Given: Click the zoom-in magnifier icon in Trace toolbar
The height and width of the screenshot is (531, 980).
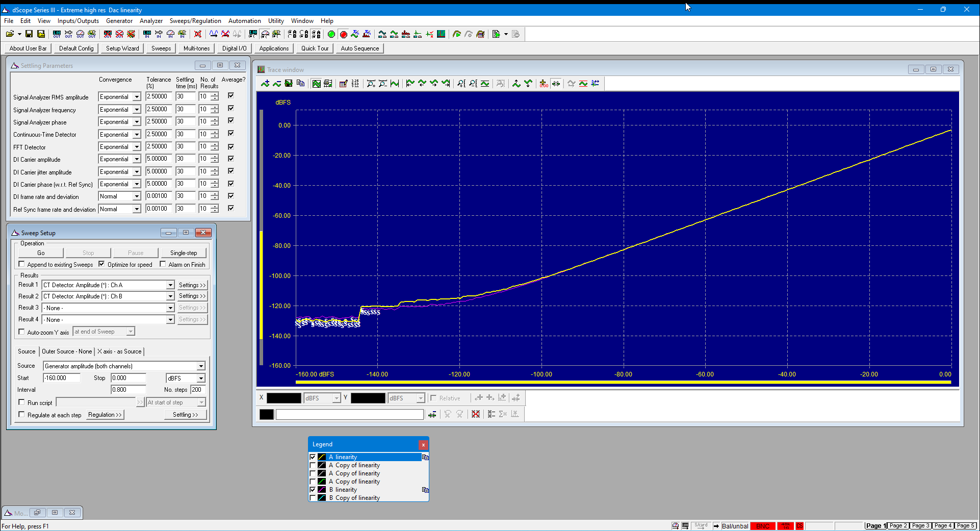Looking at the screenshot, I should pos(371,84).
